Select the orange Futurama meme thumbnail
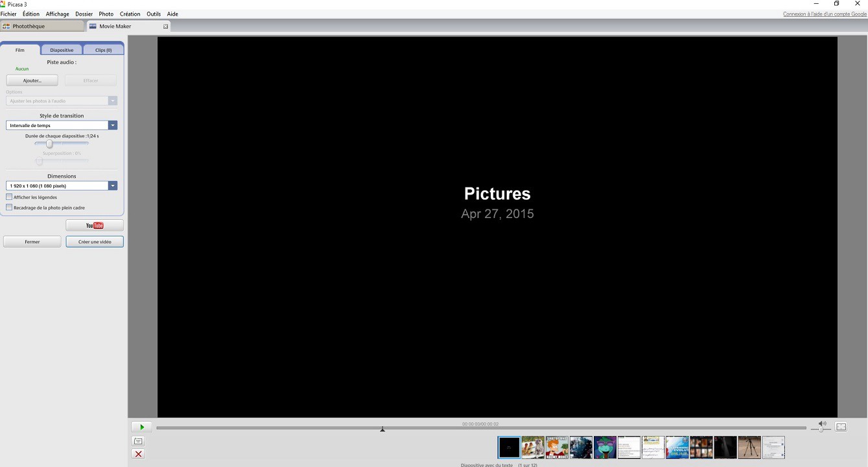The width and height of the screenshot is (868, 467). [557, 448]
